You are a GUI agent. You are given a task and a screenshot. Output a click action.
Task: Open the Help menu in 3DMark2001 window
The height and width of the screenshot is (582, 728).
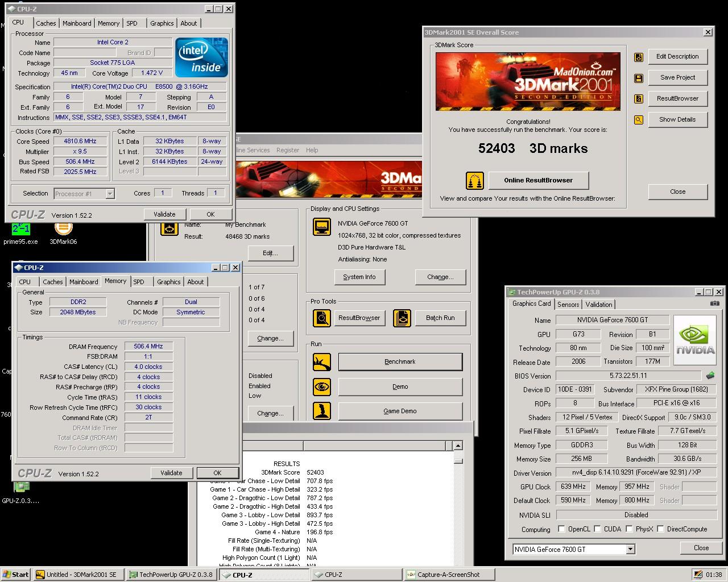click(312, 150)
